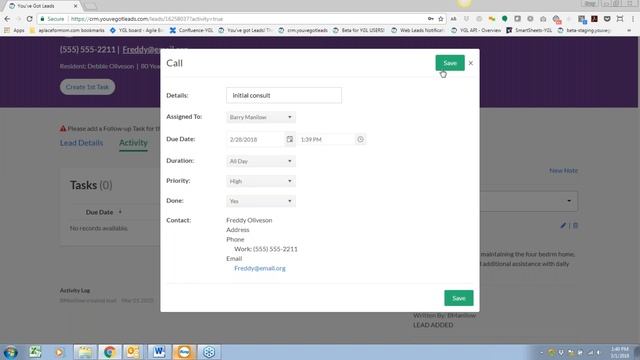
Task: Click the pencil edit icon on the note
Action: [x=563, y=225]
